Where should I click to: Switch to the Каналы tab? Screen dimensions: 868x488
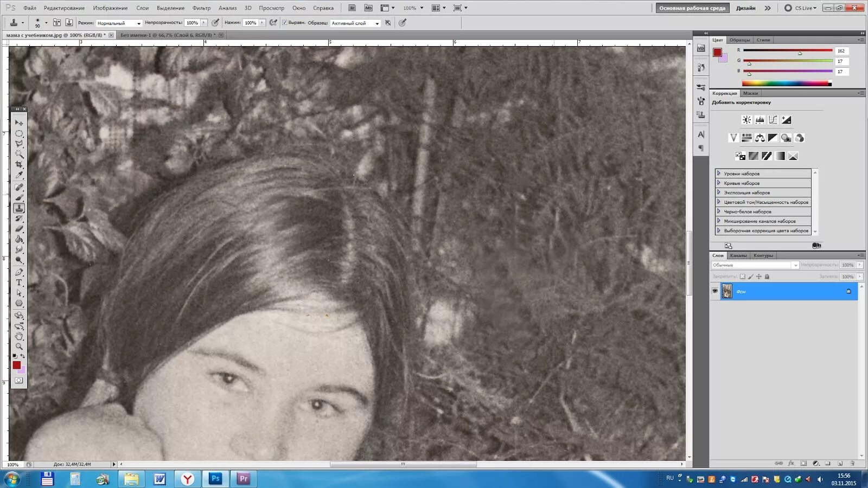pyautogui.click(x=738, y=255)
